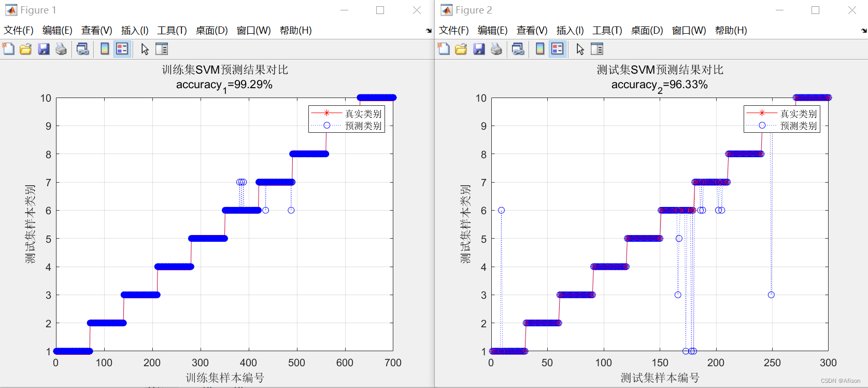Image resolution: width=868 pixels, height=388 pixels.
Task: Click dock arrow in Figure 2 menu bar
Action: pos(864,31)
